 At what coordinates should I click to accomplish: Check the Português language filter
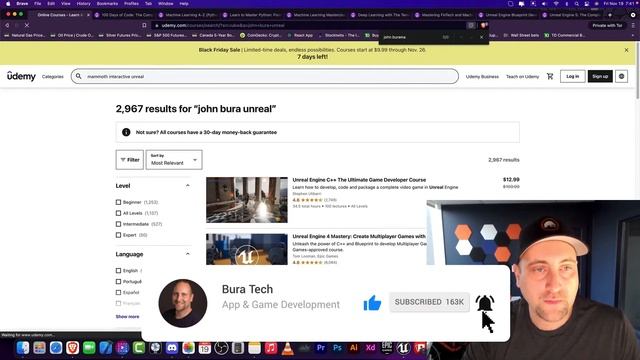click(118, 282)
